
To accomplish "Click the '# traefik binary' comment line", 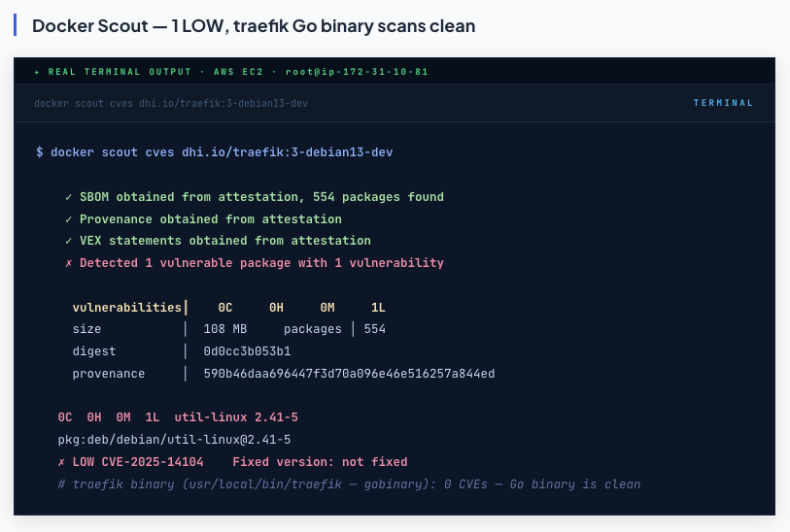I will [349, 484].
